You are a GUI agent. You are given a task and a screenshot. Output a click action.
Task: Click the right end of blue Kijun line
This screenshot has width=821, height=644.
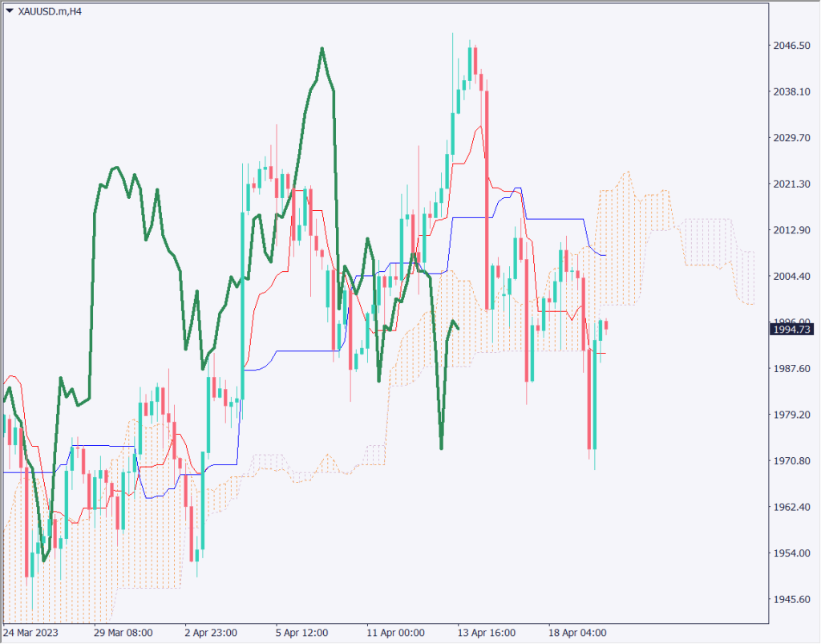click(x=605, y=255)
